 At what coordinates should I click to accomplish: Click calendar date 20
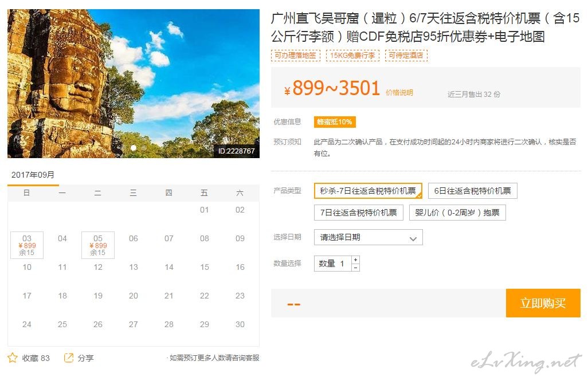pyautogui.click(x=134, y=296)
